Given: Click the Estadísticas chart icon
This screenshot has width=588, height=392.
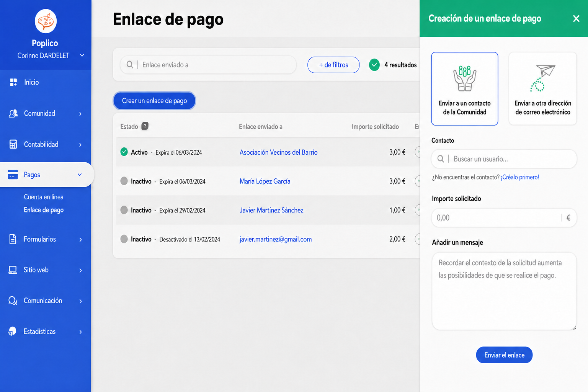Looking at the screenshot, I should 13,331.
